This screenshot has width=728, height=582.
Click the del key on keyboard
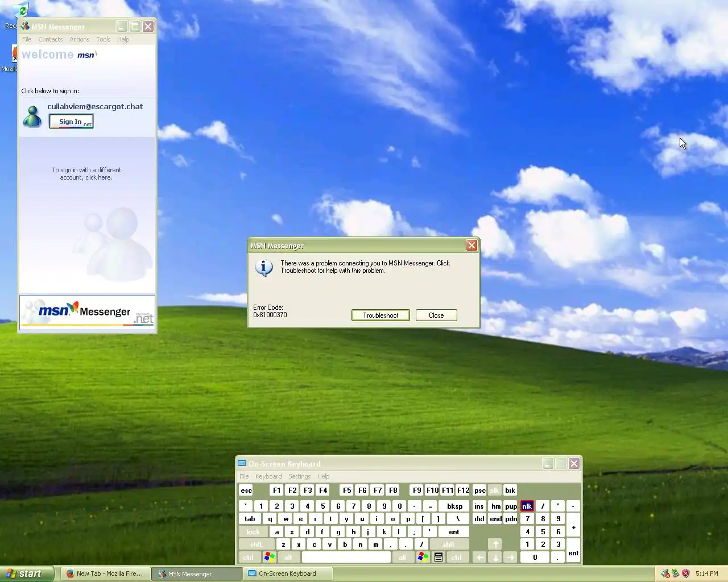pos(479,518)
